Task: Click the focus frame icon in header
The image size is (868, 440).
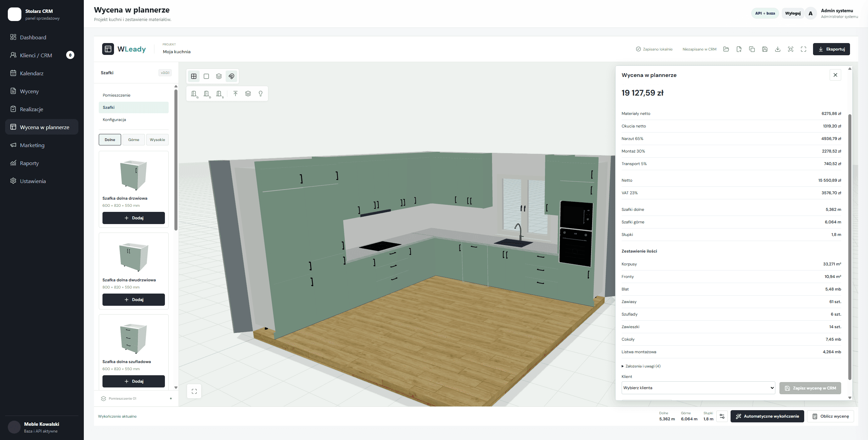Action: tap(791, 49)
